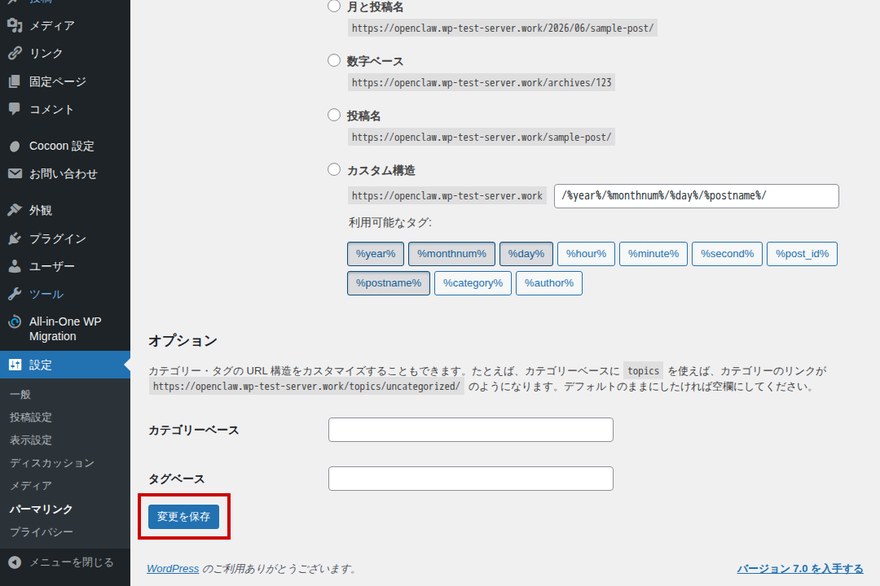880x586 pixels.
Task: Click the collapse menu arrow icon
Action: tap(15, 562)
